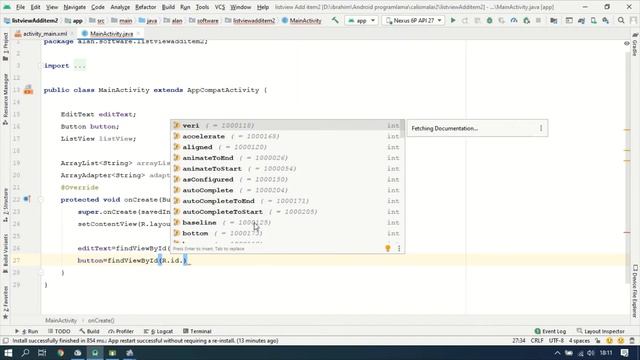Open Task View on the taskbar

(42, 353)
